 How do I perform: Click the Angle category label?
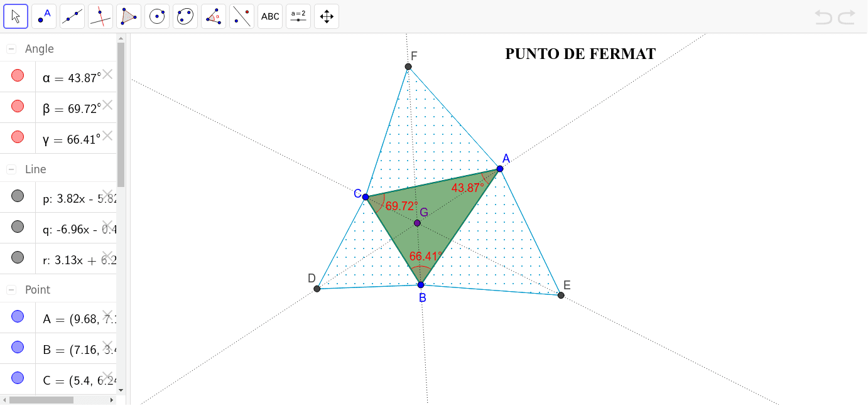coord(40,49)
